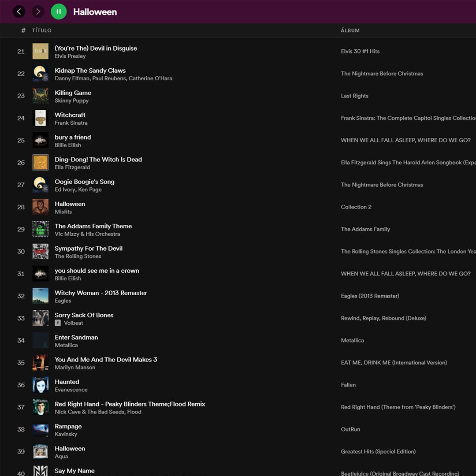This screenshot has height=476, width=476.
Task: Open the Elvis 30 #1 Hits cover thumbnail
Action: (x=41, y=51)
